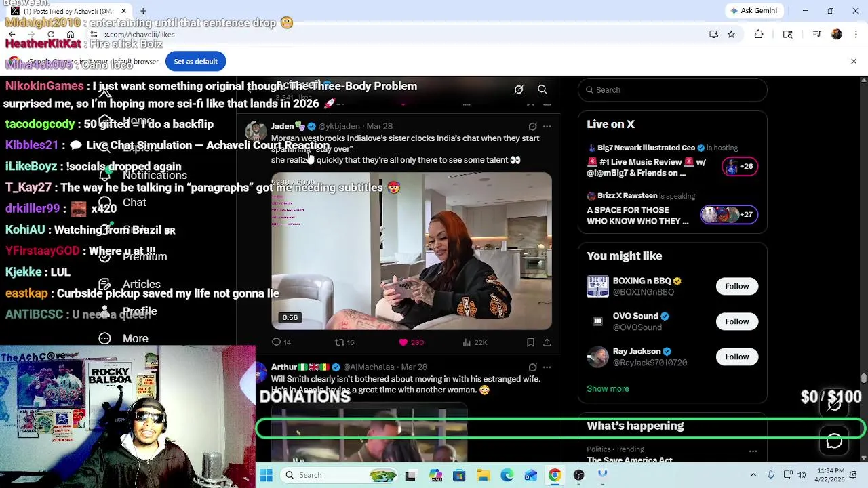Click Show more under You might like

click(x=608, y=388)
